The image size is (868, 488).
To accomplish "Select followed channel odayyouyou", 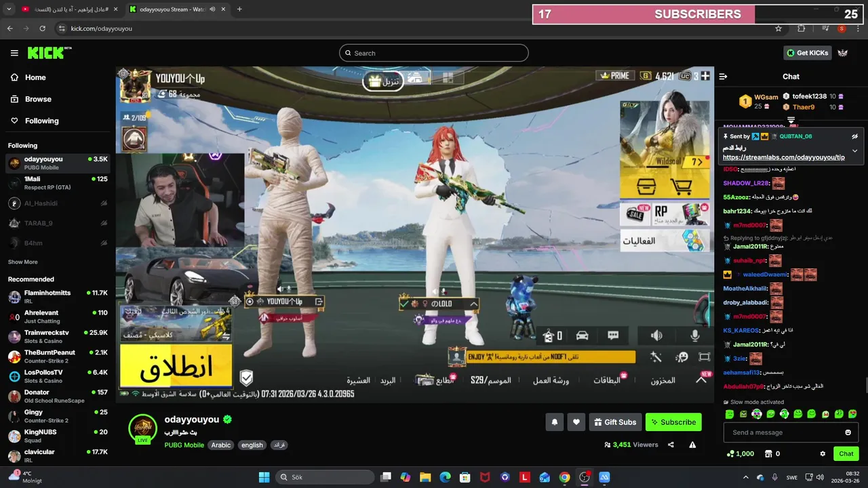I will [x=58, y=163].
